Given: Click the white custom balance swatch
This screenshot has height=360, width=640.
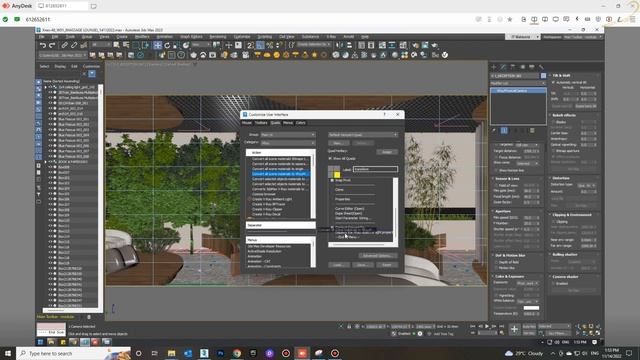Looking at the screenshot, I should 531,308.
